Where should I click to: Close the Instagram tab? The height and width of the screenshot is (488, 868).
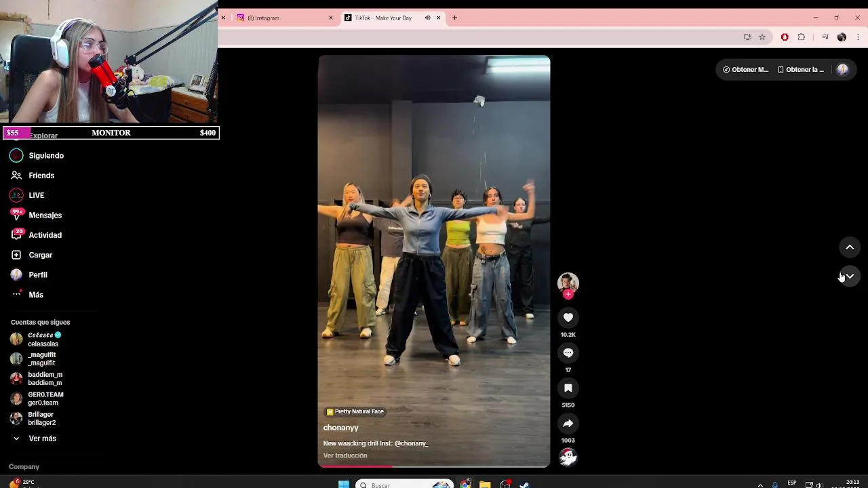[331, 18]
